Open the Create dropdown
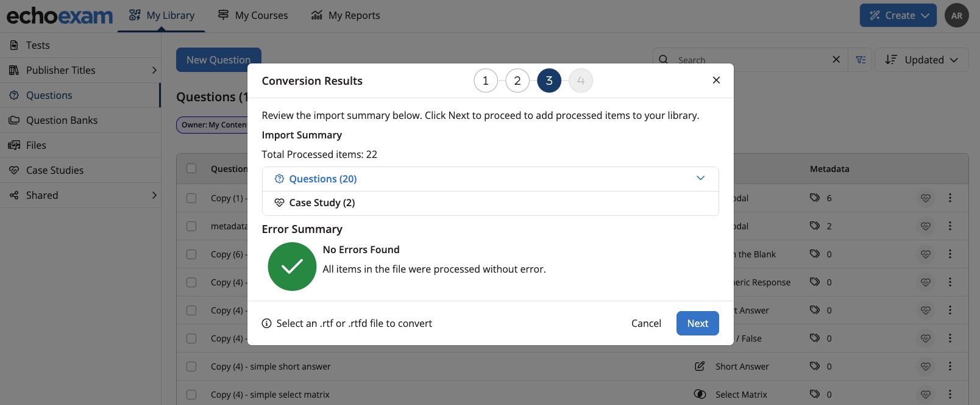The width and height of the screenshot is (980, 405). [898, 15]
